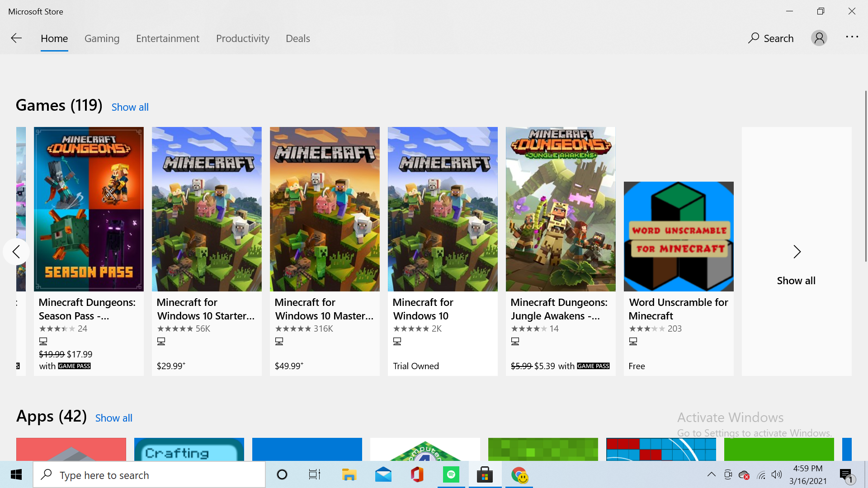This screenshot has width=868, height=488.
Task: Open the Mail app from the taskbar
Action: (383, 475)
